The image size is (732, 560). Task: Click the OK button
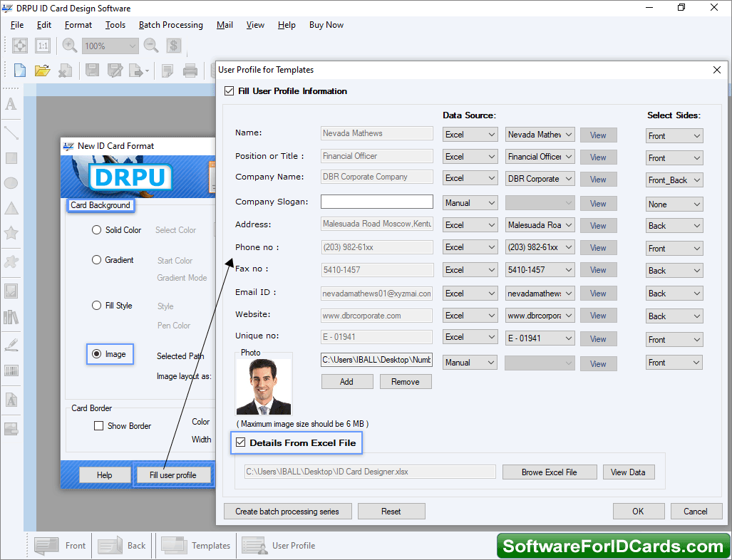pos(638,512)
